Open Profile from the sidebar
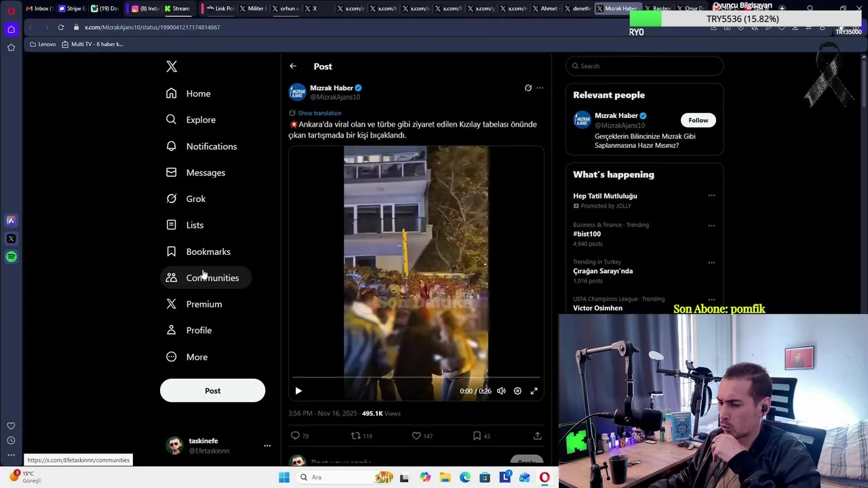The width and height of the screenshot is (868, 488). 189,330
